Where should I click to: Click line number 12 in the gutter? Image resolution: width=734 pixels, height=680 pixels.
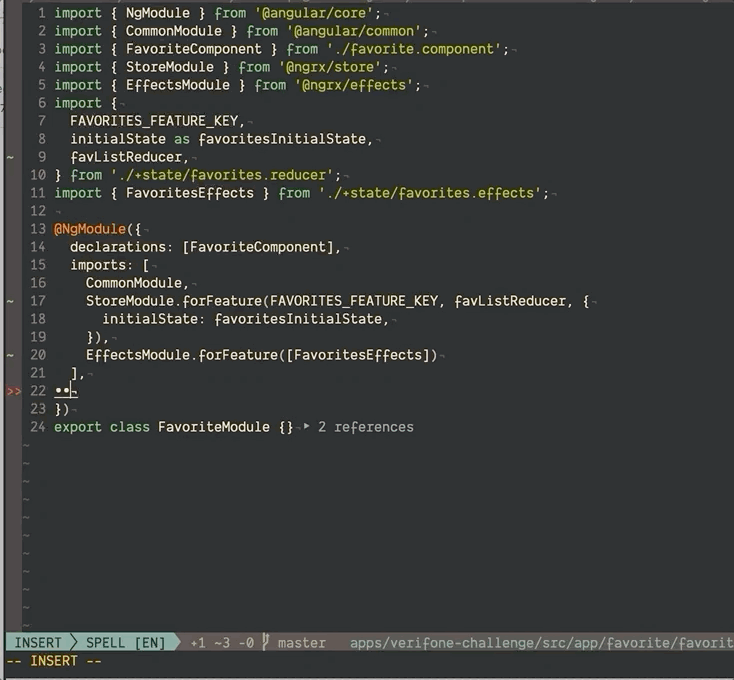pyautogui.click(x=38, y=211)
